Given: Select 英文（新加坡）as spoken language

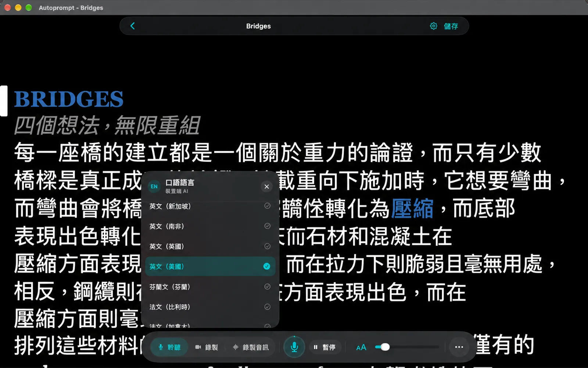Looking at the screenshot, I should point(210,206).
